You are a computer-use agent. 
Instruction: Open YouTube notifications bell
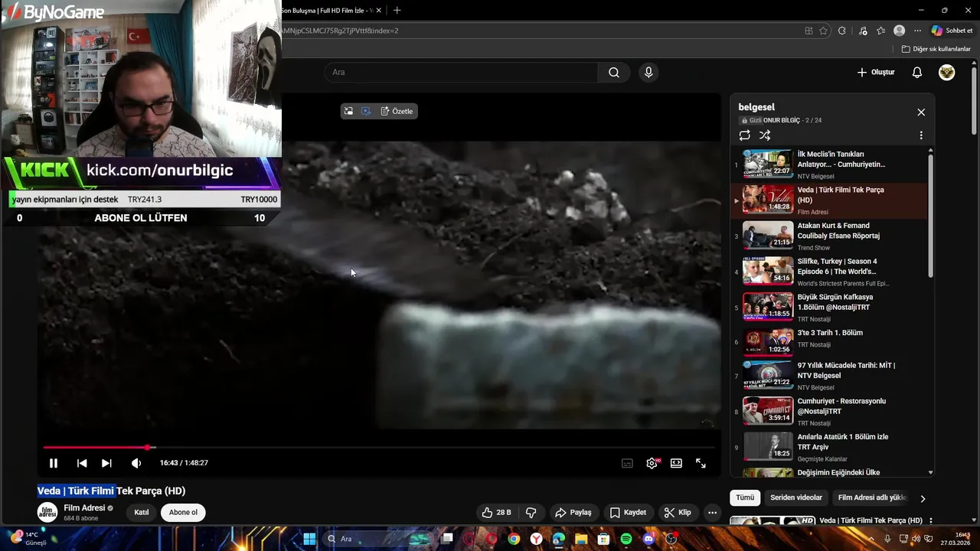tap(917, 72)
